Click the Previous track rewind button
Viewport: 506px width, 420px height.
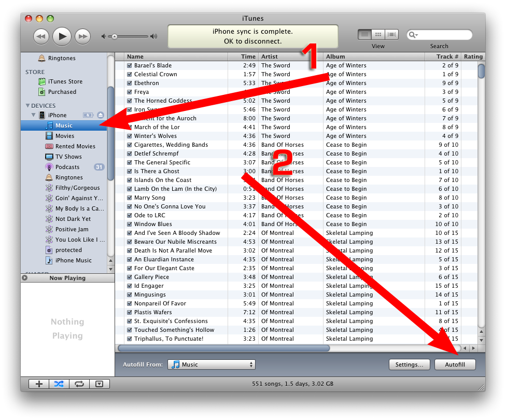click(x=41, y=36)
